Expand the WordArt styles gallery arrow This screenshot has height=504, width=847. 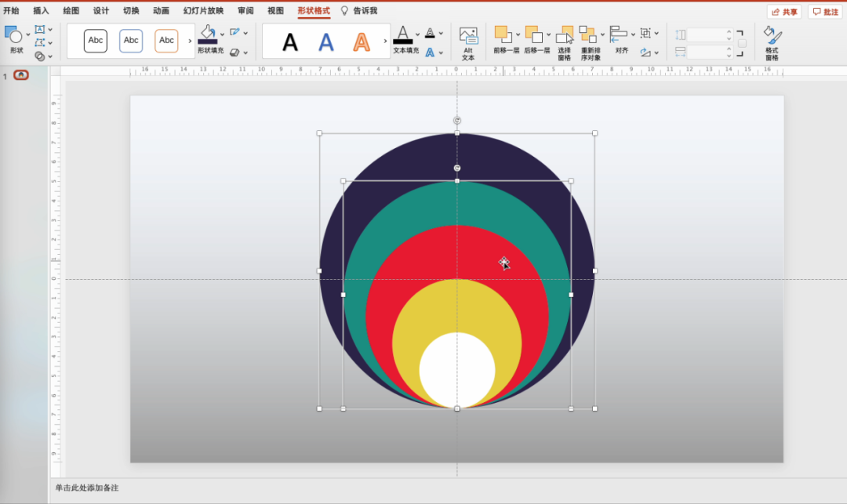click(x=385, y=41)
